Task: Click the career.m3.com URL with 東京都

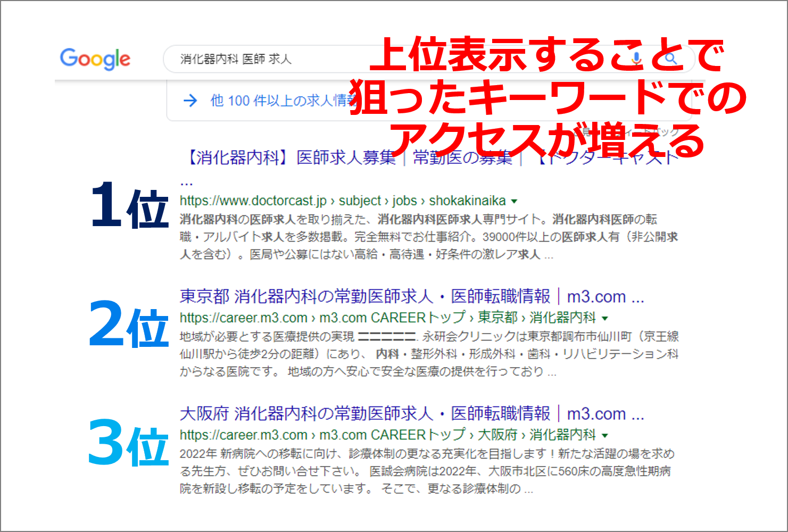Action: [388, 318]
